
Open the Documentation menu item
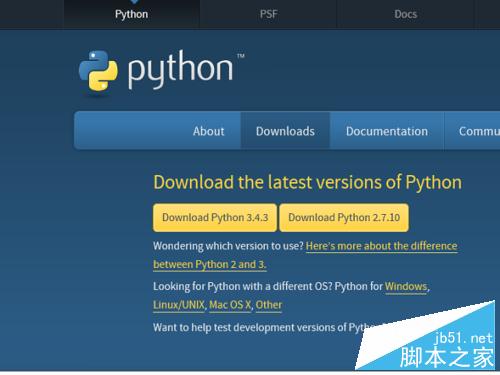[387, 131]
